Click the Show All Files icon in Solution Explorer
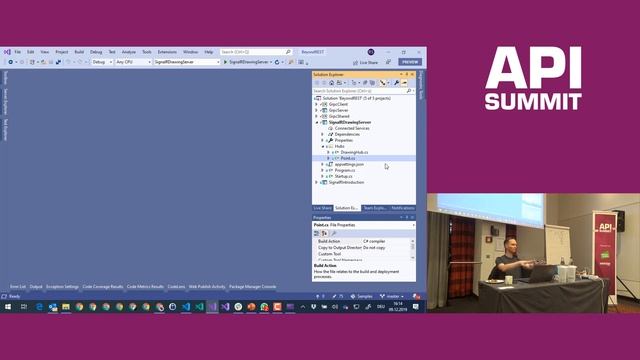Viewport: 640px width, 360px height. click(x=372, y=83)
